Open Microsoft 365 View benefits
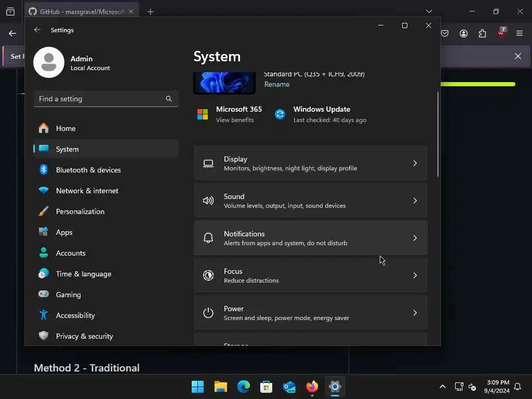Screen dimensions: 532x399 (x=230, y=114)
